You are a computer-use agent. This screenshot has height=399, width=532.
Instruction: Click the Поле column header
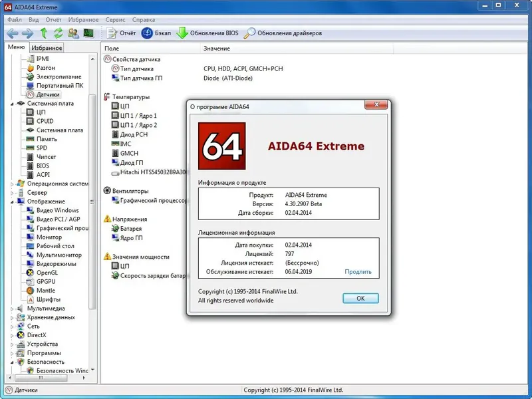coord(151,49)
